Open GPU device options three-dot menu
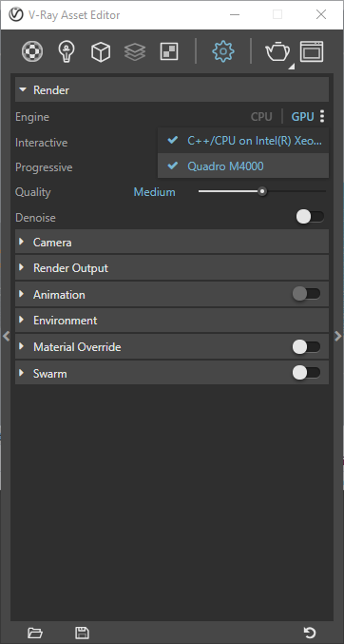 (322, 117)
